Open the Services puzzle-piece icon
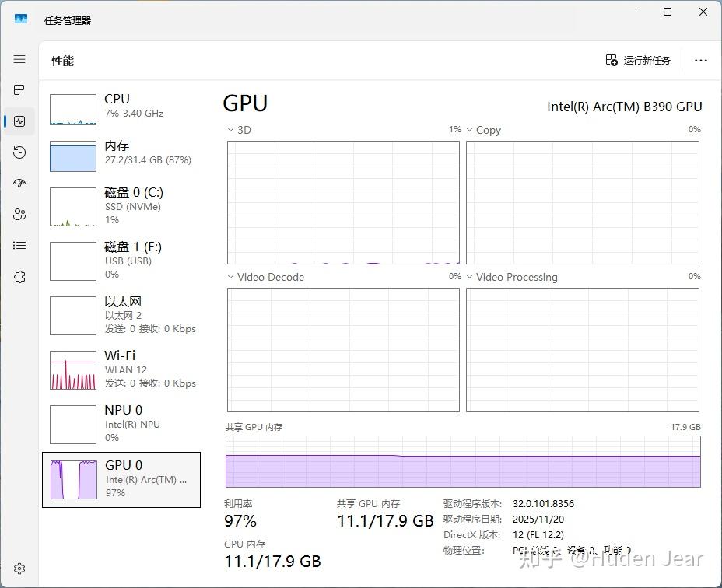 click(19, 277)
